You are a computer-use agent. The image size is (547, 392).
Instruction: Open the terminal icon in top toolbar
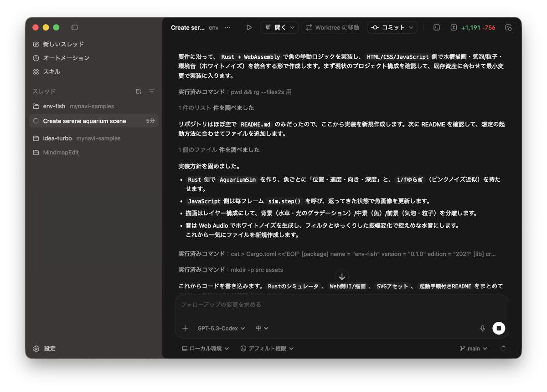pyautogui.click(x=436, y=27)
